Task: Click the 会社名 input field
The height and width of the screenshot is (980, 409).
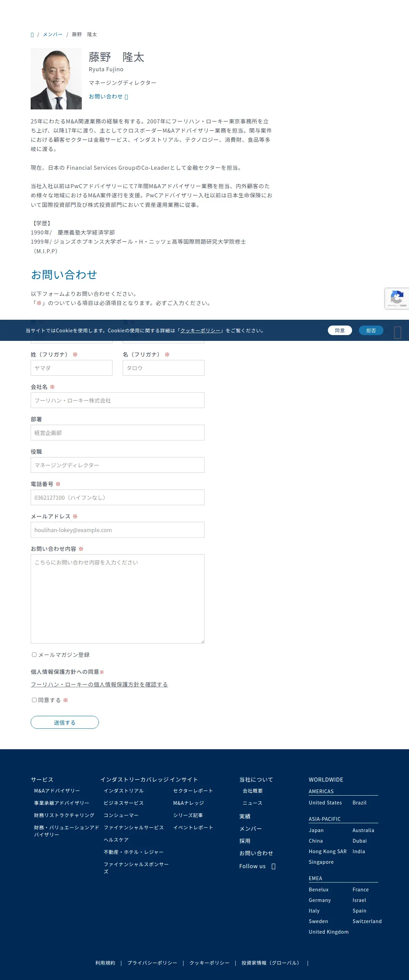Action: coord(118,400)
